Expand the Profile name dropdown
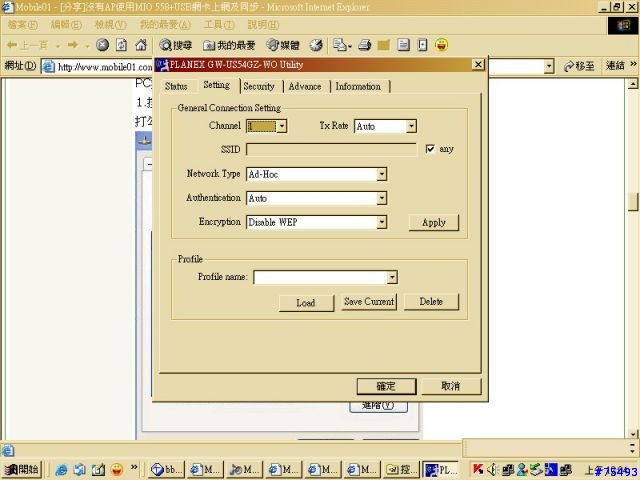Screen dimensions: 640x480 coord(392,278)
